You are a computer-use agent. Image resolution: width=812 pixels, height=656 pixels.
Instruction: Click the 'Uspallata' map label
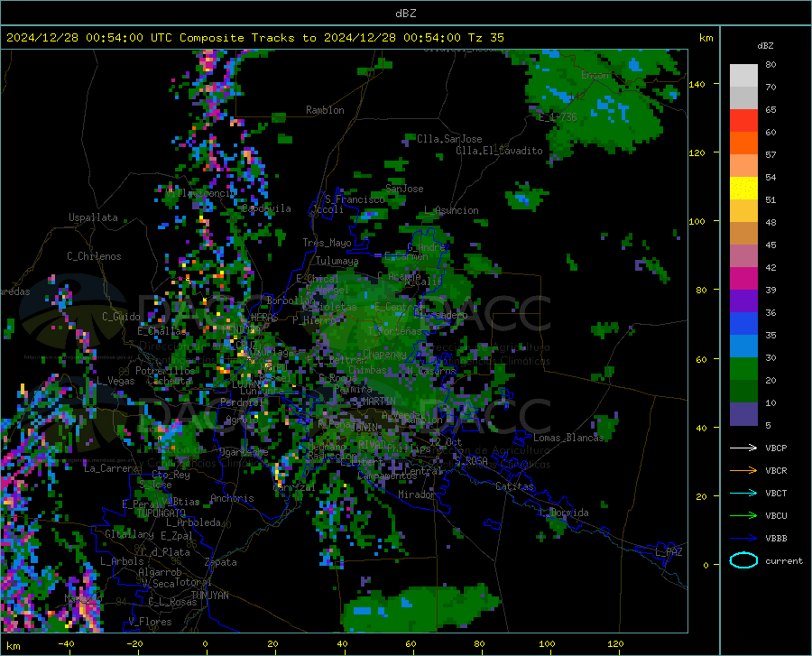93,218
